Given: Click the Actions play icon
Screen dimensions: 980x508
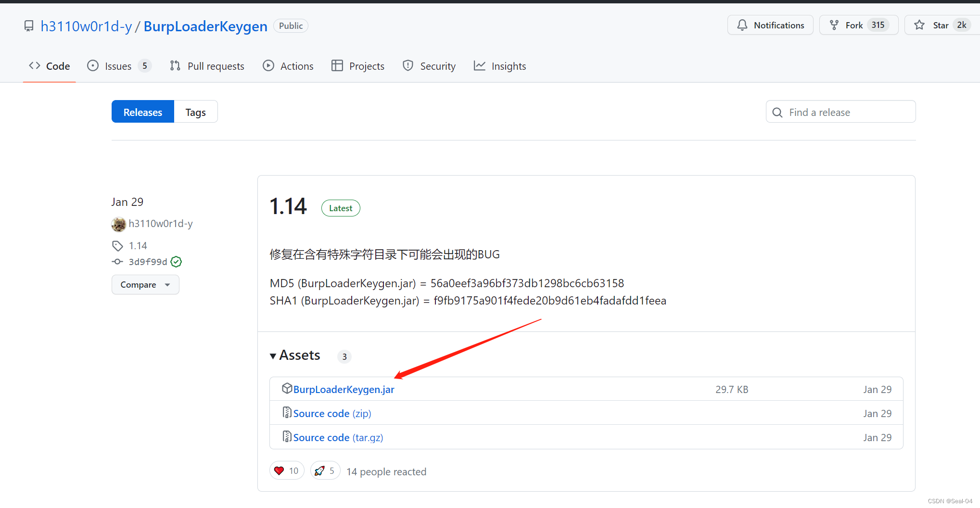Looking at the screenshot, I should (268, 65).
